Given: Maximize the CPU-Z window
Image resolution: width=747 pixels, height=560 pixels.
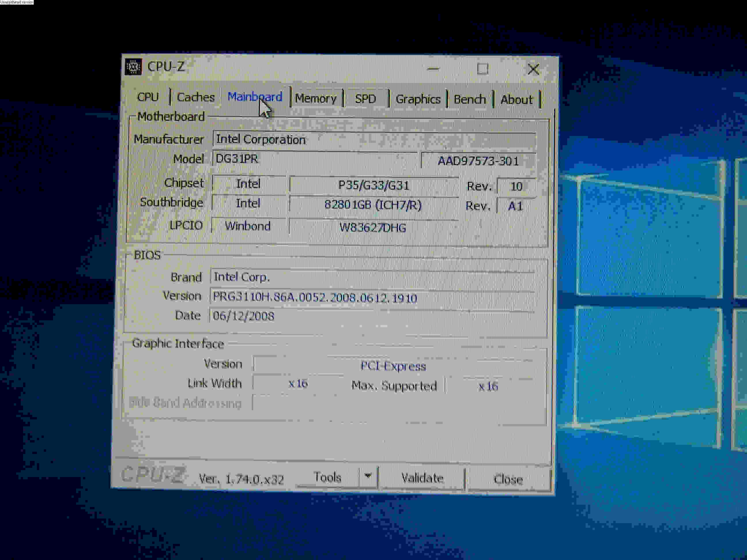Looking at the screenshot, I should pos(482,69).
